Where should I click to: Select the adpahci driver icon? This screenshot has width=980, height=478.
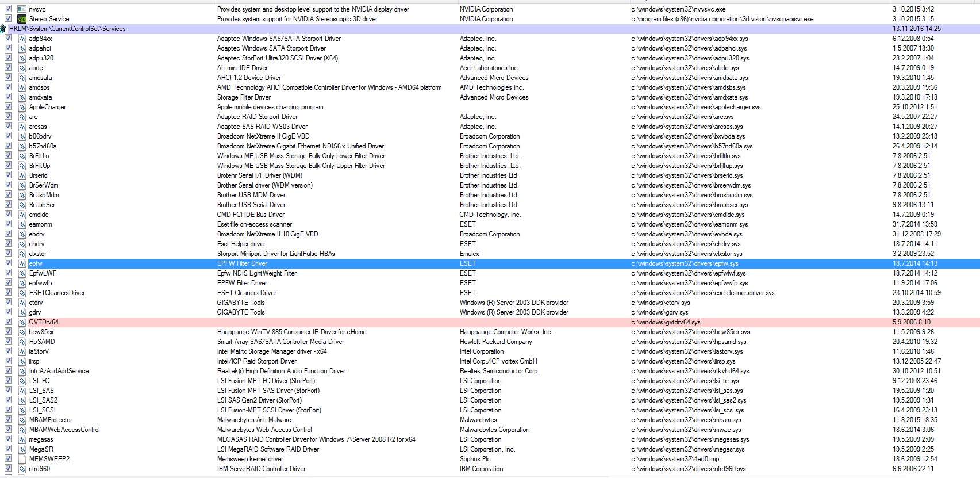pos(22,48)
